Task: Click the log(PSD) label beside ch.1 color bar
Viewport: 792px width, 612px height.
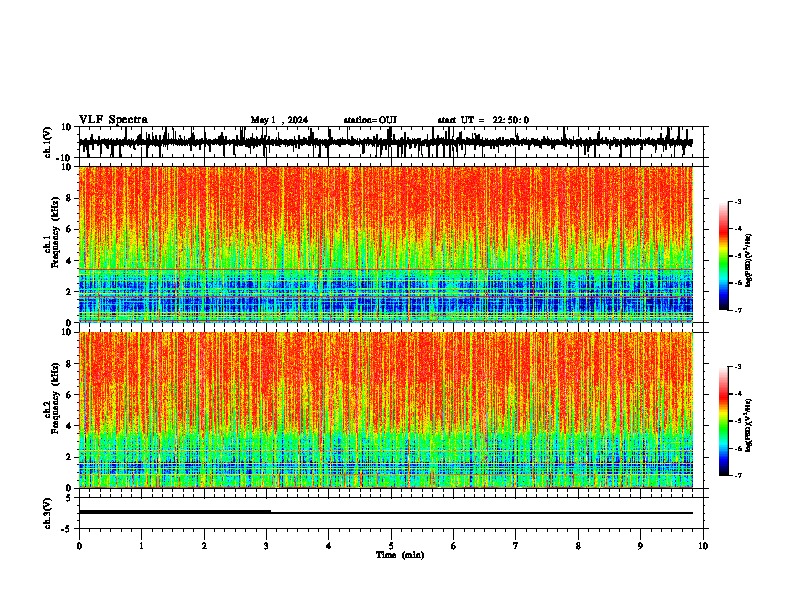Action: 748,261
